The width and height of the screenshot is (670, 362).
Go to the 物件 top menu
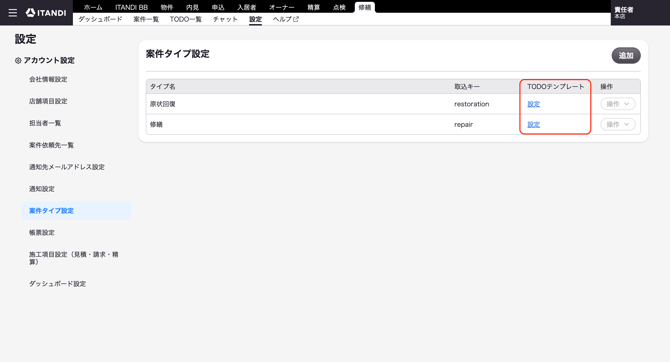point(167,7)
